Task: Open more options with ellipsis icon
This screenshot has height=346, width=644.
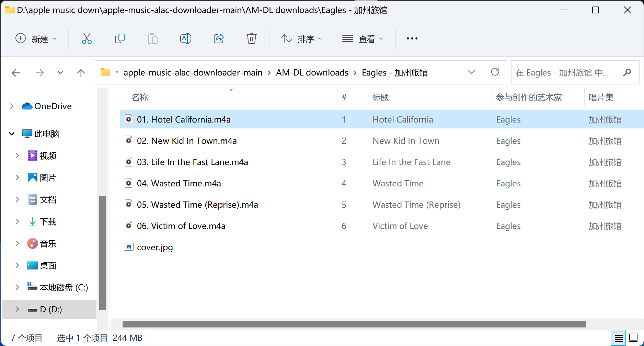Action: click(x=412, y=38)
